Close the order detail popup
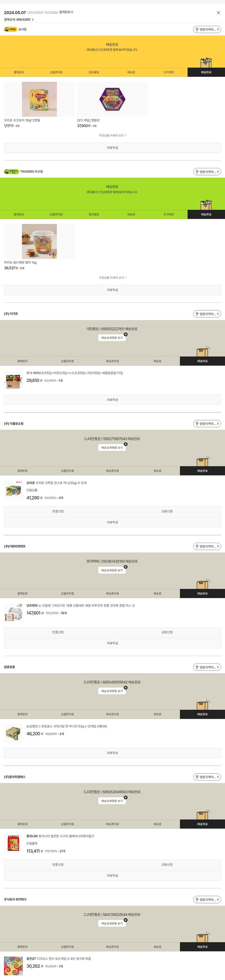 coord(218,13)
